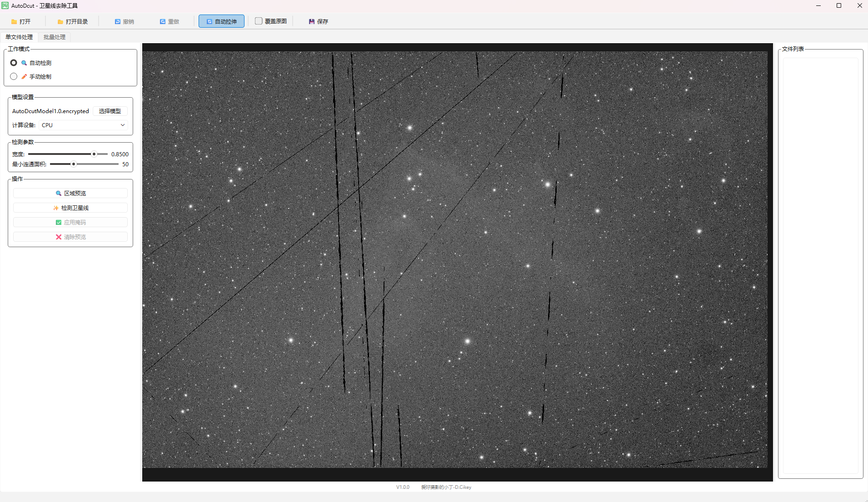Switch to the 单文件处理 tab

(x=19, y=37)
